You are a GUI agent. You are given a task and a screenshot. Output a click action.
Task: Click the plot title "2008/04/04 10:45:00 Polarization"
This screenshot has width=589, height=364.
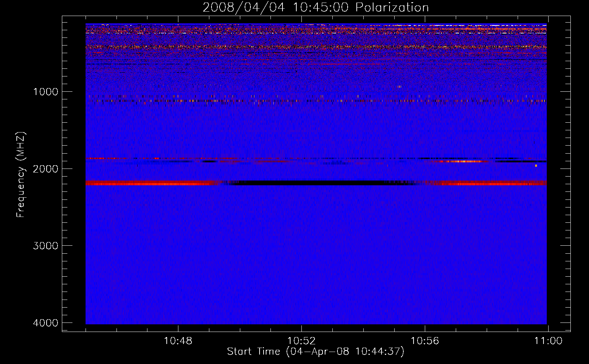click(x=316, y=8)
